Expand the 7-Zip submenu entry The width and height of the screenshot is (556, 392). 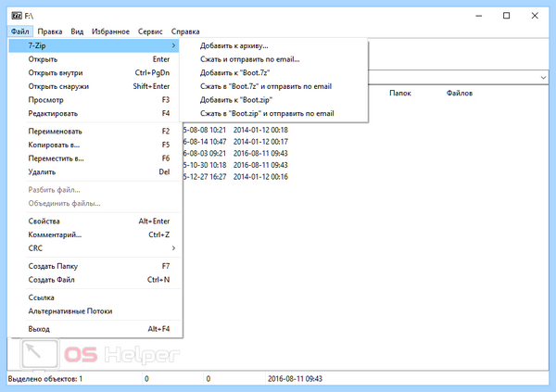click(x=94, y=45)
